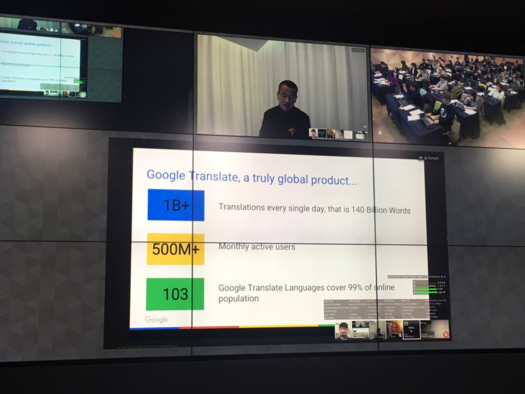Click the green 103 languages box
The image size is (525, 394).
175,294
